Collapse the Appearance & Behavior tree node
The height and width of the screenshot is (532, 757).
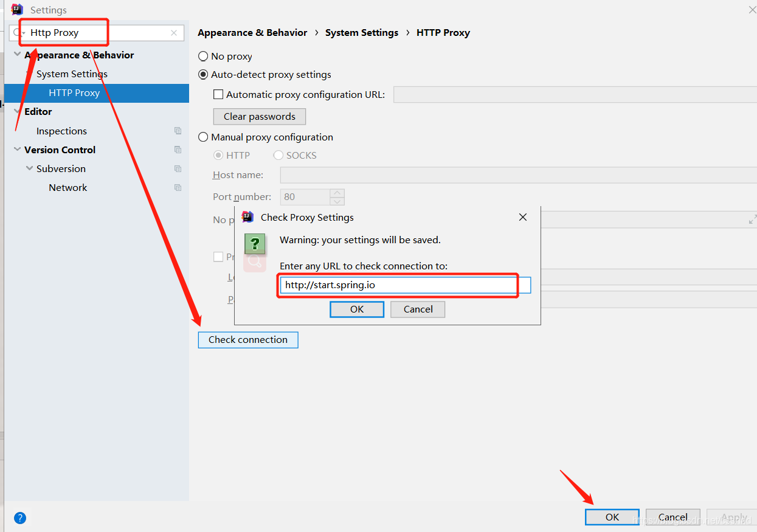(17, 55)
